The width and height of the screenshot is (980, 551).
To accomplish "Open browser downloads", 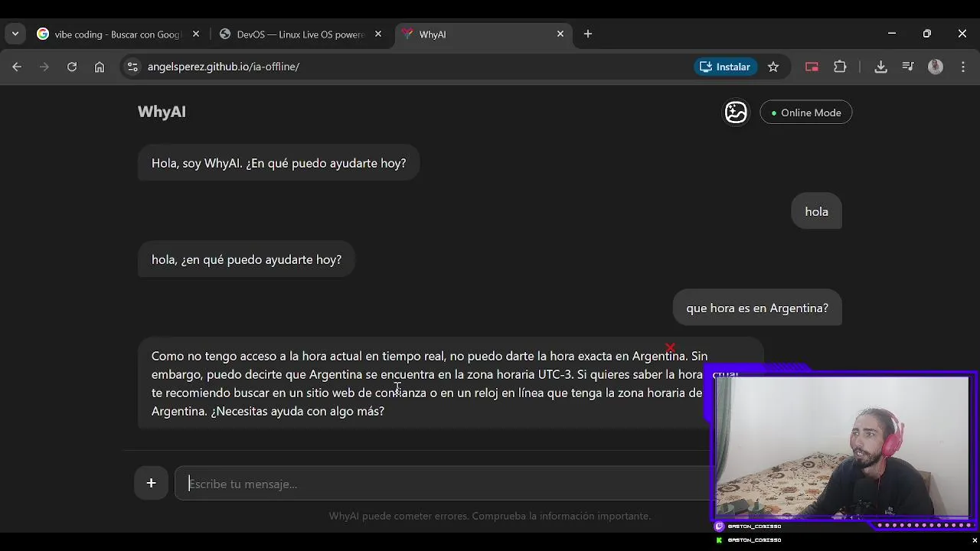I will tap(880, 67).
